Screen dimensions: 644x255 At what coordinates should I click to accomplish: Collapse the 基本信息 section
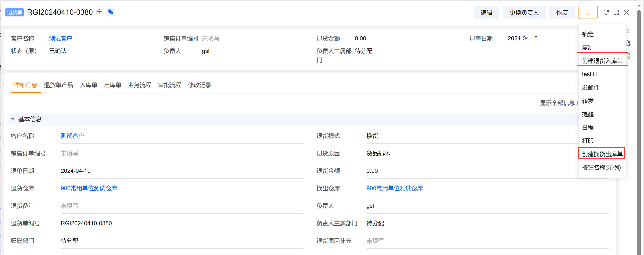(x=13, y=119)
